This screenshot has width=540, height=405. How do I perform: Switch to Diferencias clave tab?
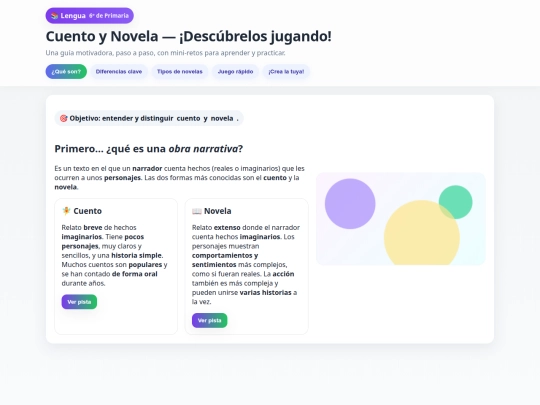[119, 72]
